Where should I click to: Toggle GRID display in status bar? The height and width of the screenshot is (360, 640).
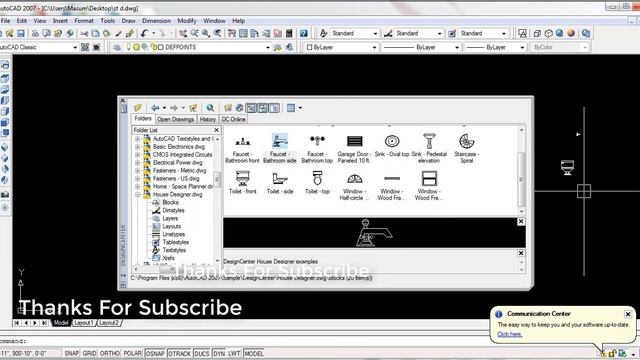[x=89, y=353]
